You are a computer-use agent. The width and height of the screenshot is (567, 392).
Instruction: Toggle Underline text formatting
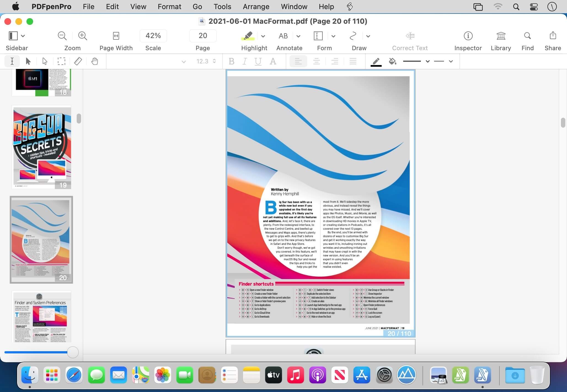[258, 61]
